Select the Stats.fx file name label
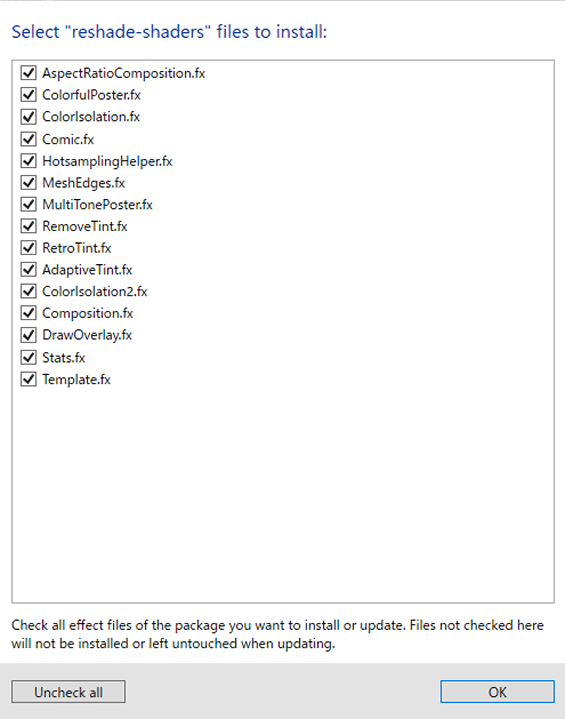The height and width of the screenshot is (719, 565). point(64,357)
